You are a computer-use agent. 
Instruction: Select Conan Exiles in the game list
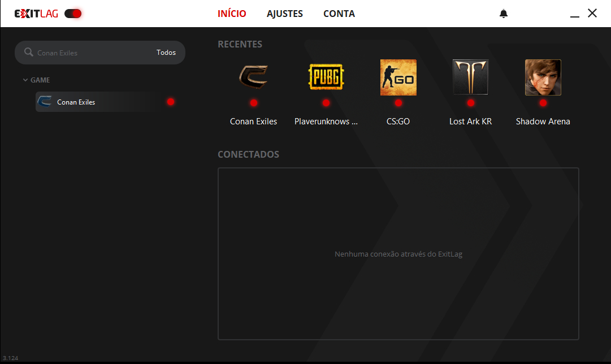click(x=76, y=102)
